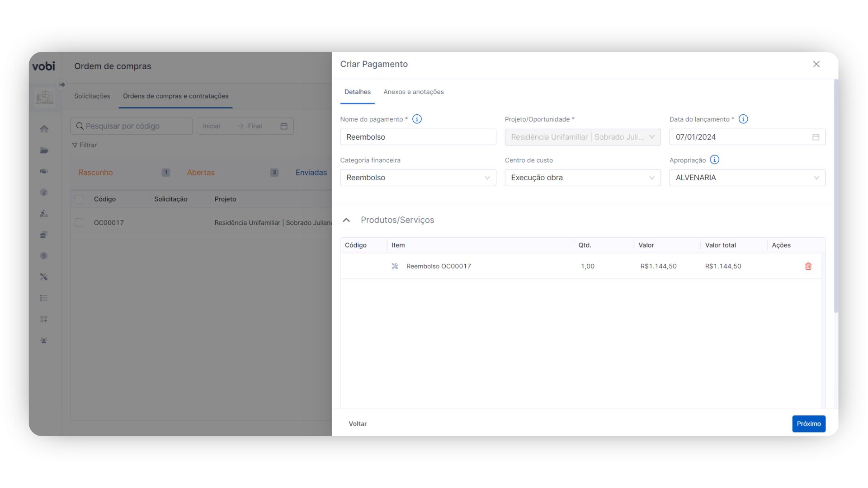Open Apropriação ALVENARIA dropdown
The width and height of the screenshot is (868, 488).
pos(747,178)
